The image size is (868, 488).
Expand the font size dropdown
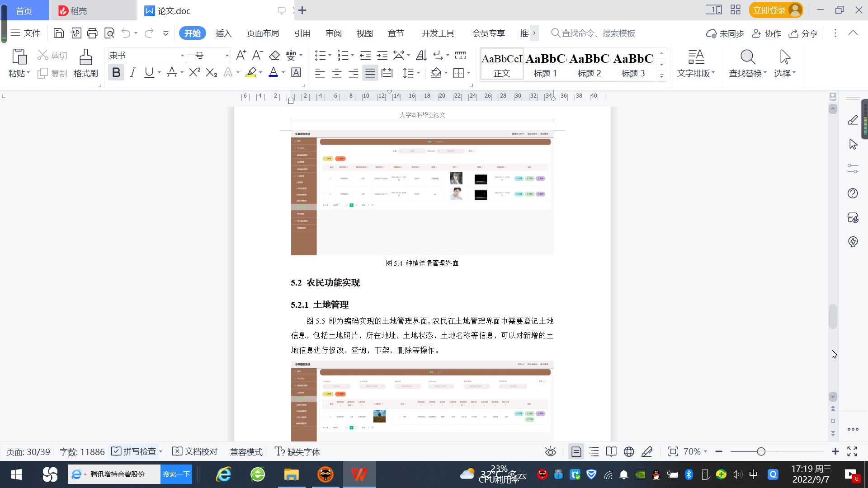227,56
